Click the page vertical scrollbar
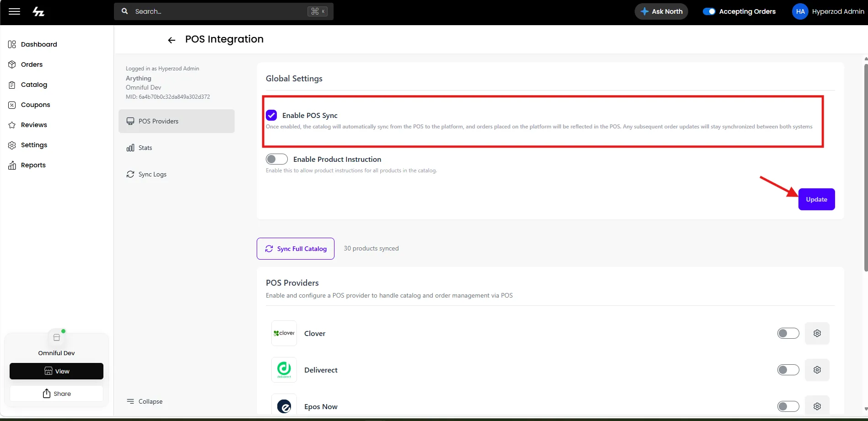Image resolution: width=868 pixels, height=421 pixels. click(866, 168)
